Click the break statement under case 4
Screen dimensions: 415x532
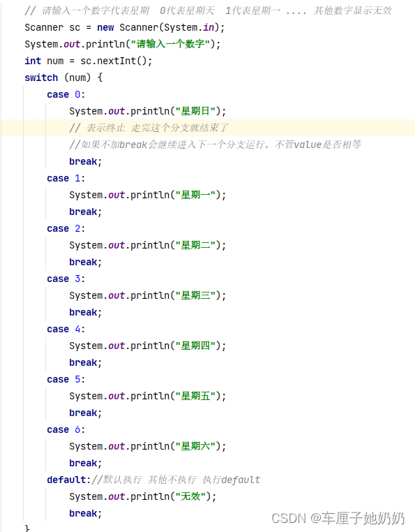coord(85,363)
